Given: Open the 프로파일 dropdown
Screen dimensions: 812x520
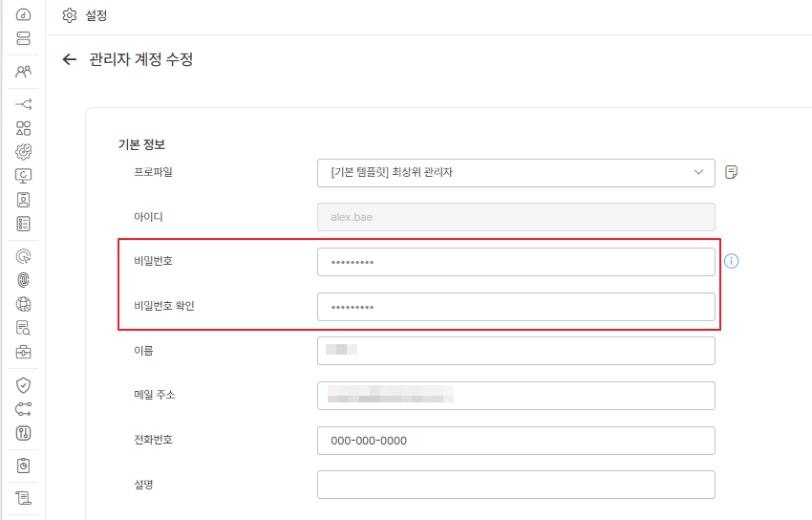Looking at the screenshot, I should tap(516, 172).
